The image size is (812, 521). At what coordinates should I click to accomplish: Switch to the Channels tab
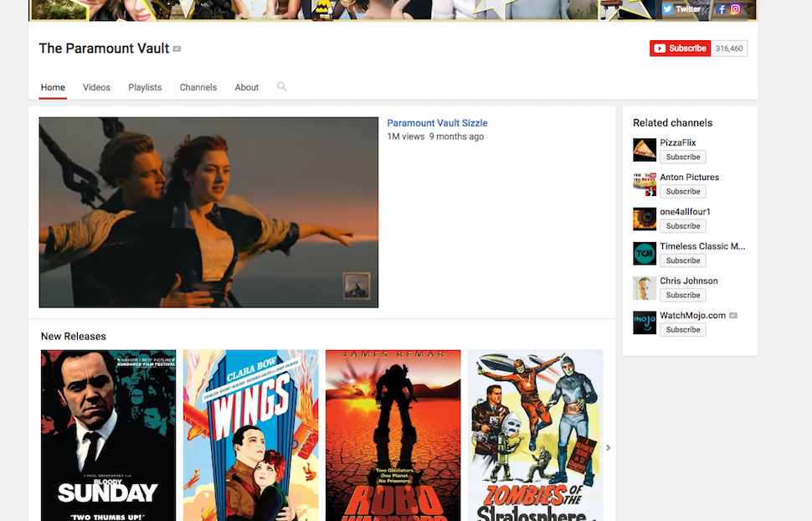[198, 88]
